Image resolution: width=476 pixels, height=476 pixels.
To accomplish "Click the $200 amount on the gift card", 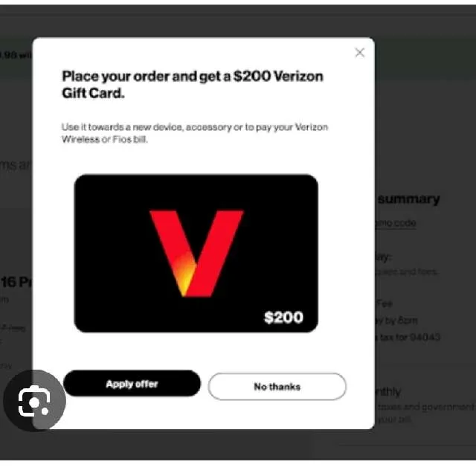I will tap(283, 318).
